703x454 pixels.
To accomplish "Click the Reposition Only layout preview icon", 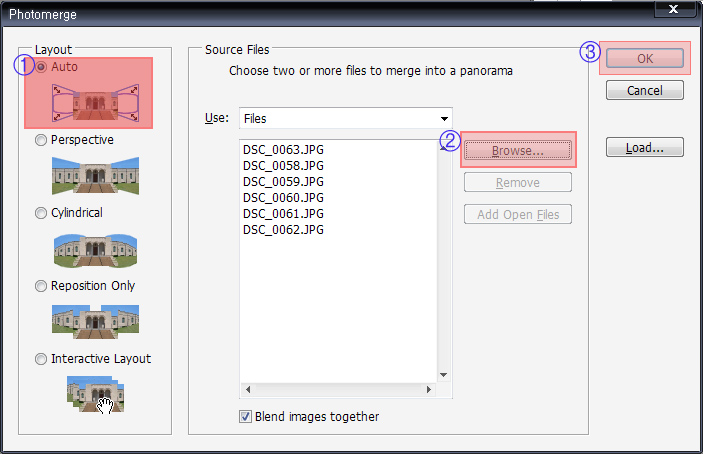I will (96, 320).
